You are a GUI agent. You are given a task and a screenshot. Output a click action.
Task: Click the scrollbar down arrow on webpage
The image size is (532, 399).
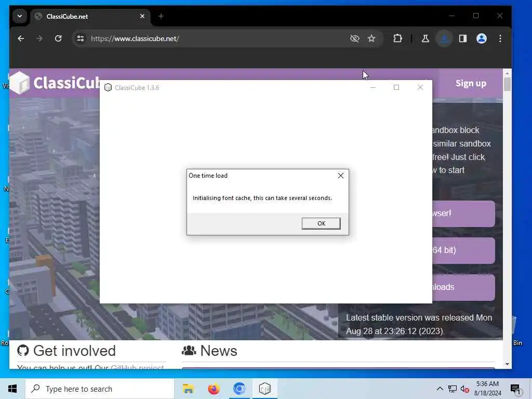click(507, 364)
